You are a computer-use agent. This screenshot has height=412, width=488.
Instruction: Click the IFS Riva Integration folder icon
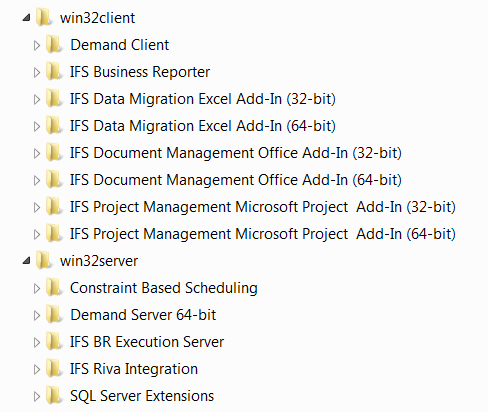click(54, 368)
